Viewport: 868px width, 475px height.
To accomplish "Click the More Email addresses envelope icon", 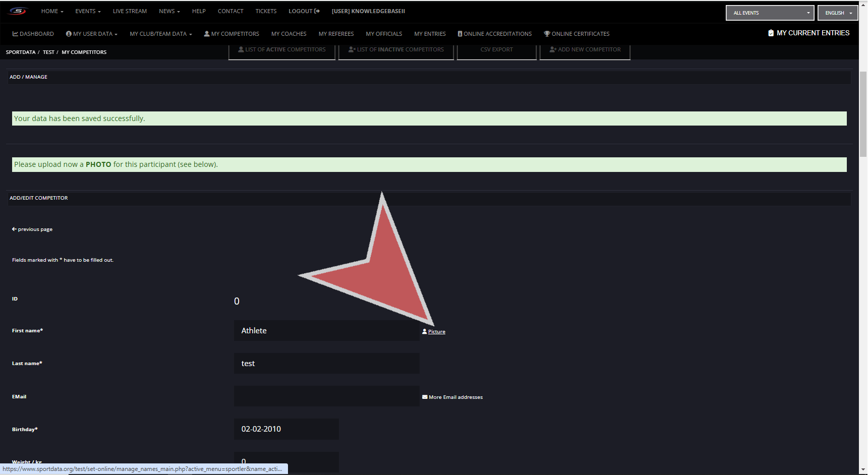I will [x=425, y=397].
